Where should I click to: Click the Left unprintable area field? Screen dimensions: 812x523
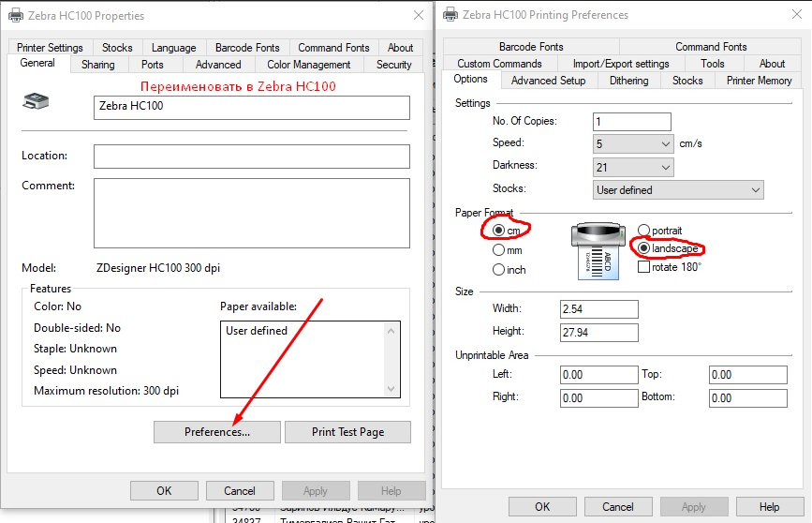tap(599, 375)
